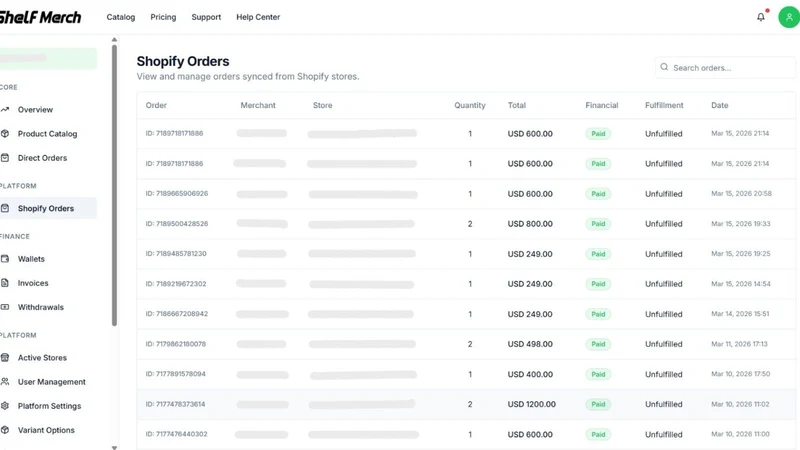The image size is (800, 450).
Task: Click the USD 800.00 total
Action: pyautogui.click(x=530, y=223)
